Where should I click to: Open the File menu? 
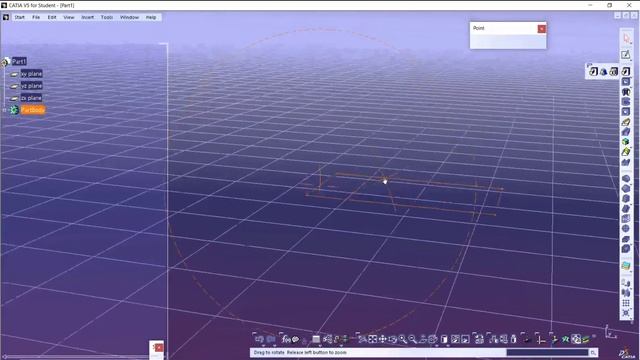point(36,17)
